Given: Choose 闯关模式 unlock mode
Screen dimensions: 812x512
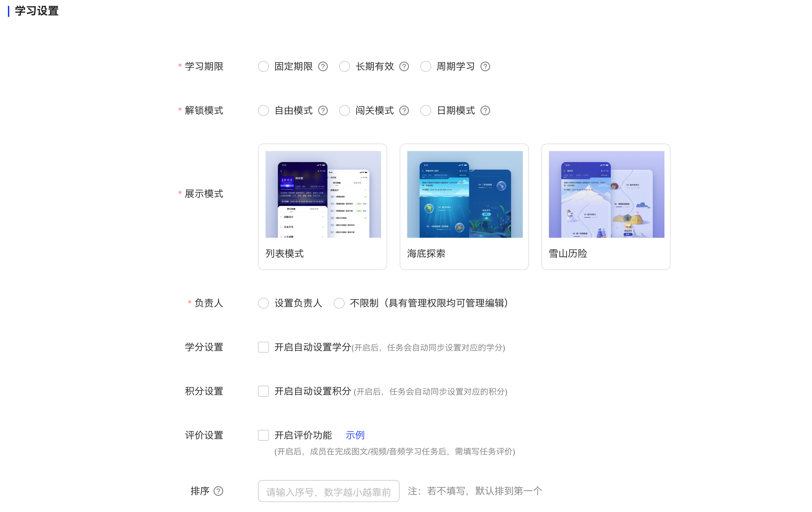Looking at the screenshot, I should click(x=345, y=110).
